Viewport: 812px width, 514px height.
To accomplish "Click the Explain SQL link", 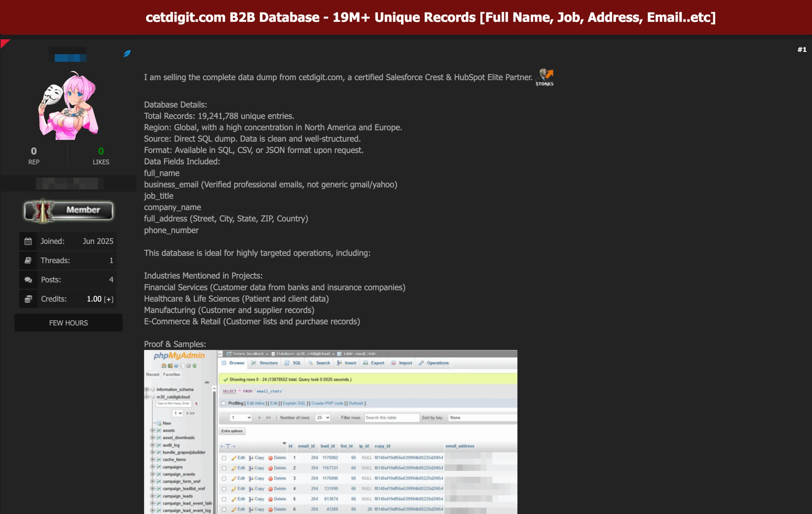I will pyautogui.click(x=294, y=403).
